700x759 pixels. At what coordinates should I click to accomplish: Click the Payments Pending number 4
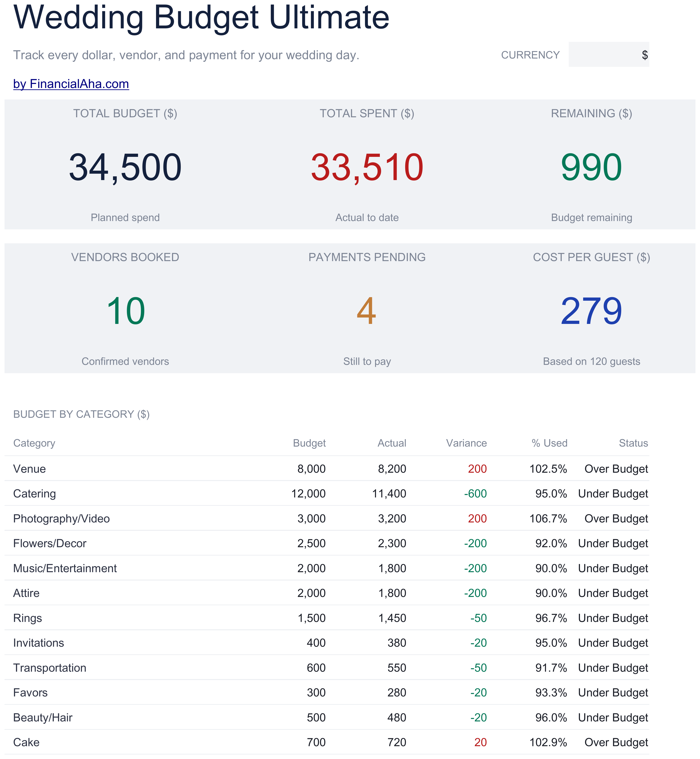pyautogui.click(x=366, y=311)
